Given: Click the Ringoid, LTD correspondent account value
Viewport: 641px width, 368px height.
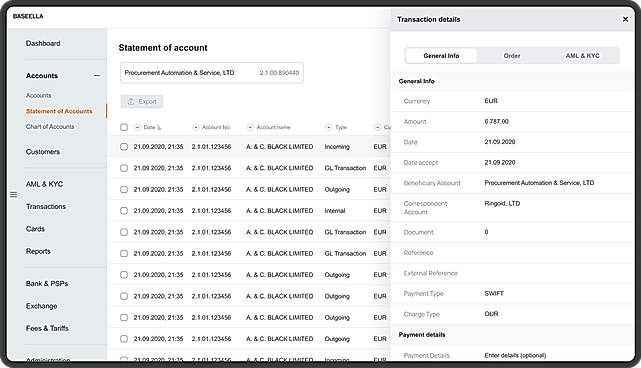Looking at the screenshot, I should point(502,203).
